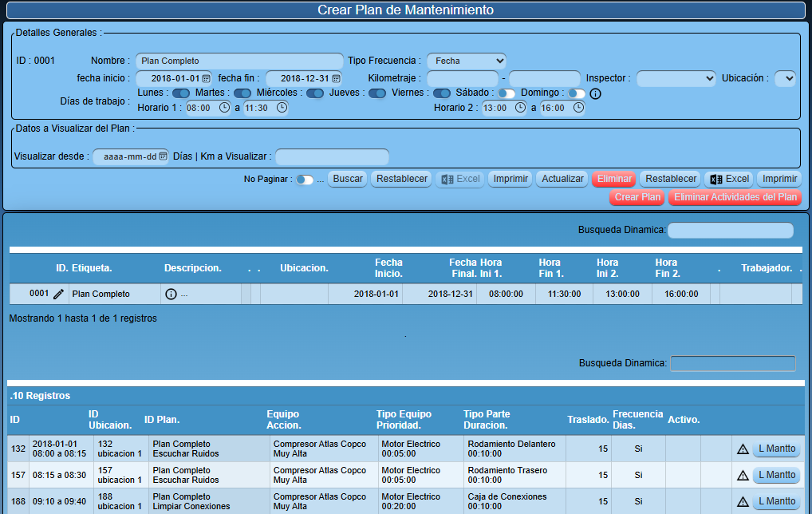Click active Excel button left of last Imprimir
The width and height of the screenshot is (812, 514).
point(729,179)
